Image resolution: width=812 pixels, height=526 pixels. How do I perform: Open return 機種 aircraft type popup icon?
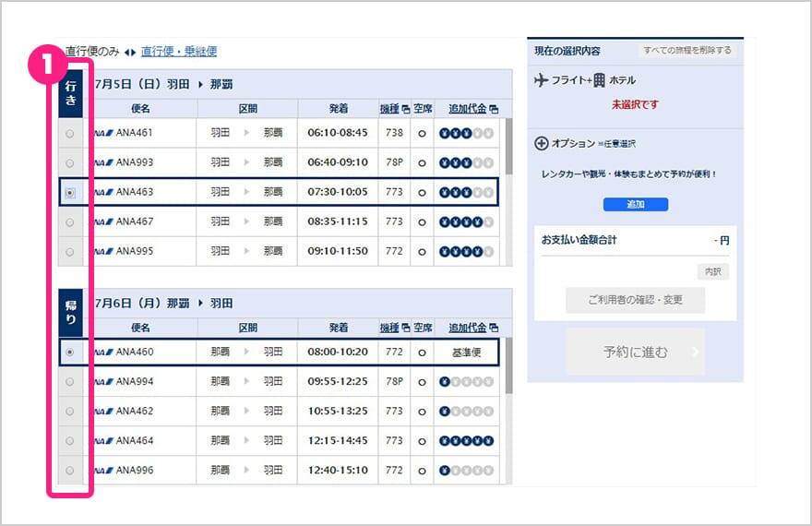point(405,328)
